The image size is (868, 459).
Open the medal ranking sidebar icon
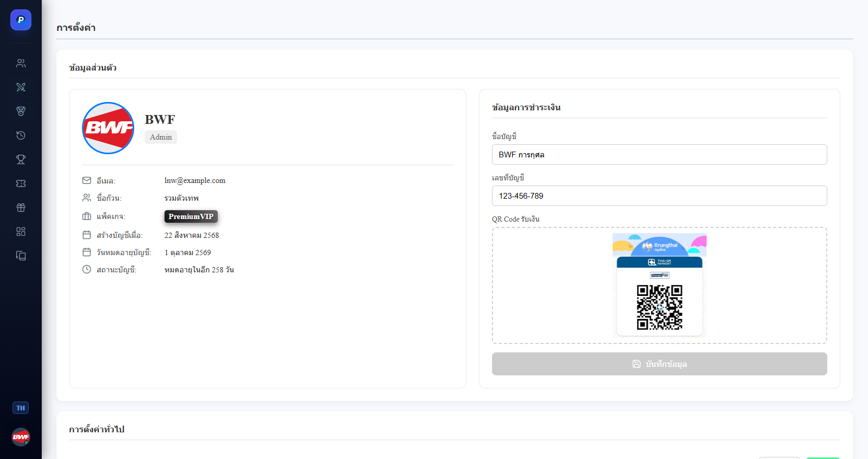click(21, 111)
